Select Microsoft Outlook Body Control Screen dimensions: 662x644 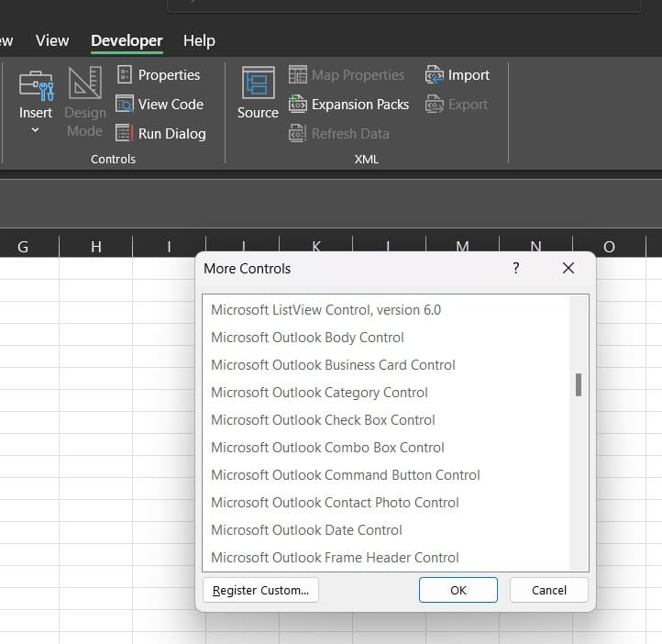pos(386,337)
